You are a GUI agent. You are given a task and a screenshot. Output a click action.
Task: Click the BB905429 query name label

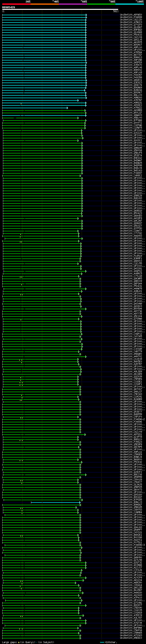(8, 7)
